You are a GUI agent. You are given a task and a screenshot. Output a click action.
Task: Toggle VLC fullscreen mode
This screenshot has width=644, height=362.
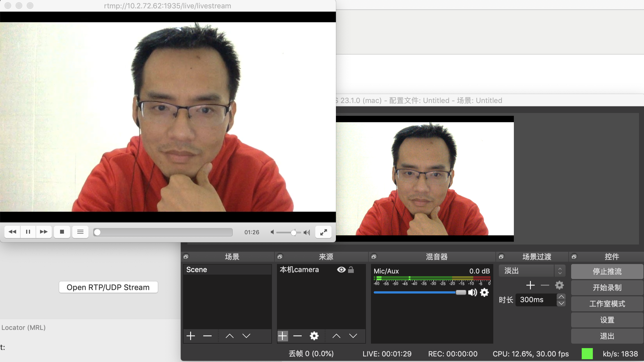323,232
